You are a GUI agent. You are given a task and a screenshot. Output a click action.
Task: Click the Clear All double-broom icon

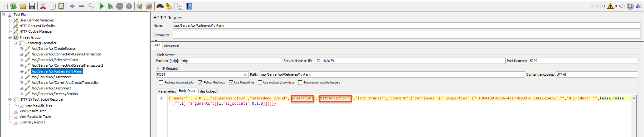(x=149, y=6)
